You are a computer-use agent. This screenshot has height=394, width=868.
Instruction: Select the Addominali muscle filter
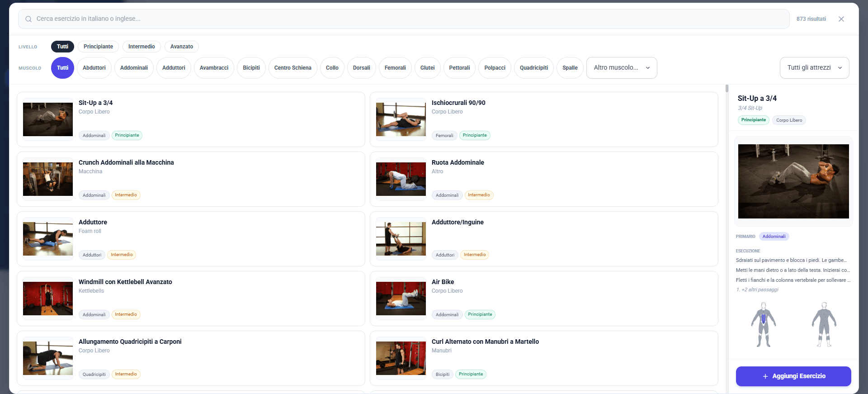click(x=134, y=68)
